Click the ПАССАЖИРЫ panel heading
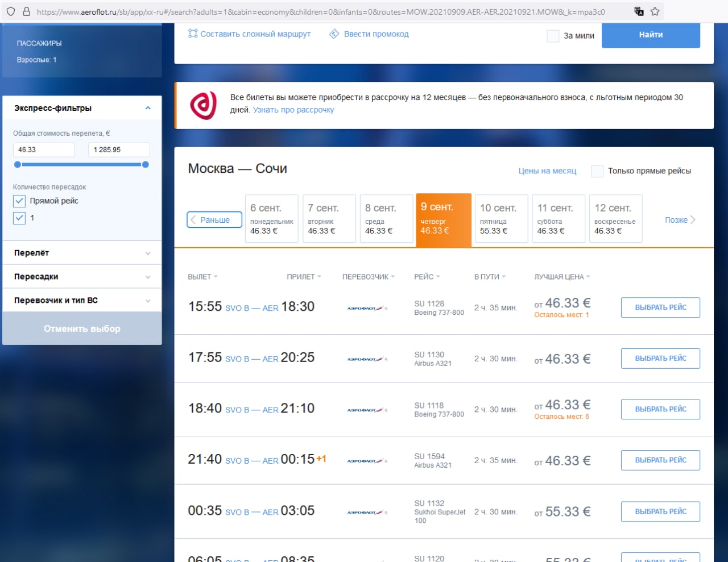 [x=39, y=43]
